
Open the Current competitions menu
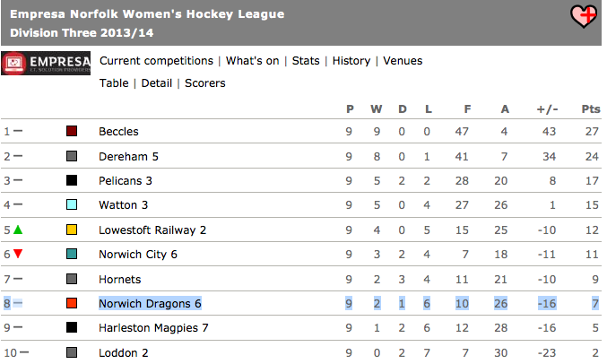coord(156,61)
